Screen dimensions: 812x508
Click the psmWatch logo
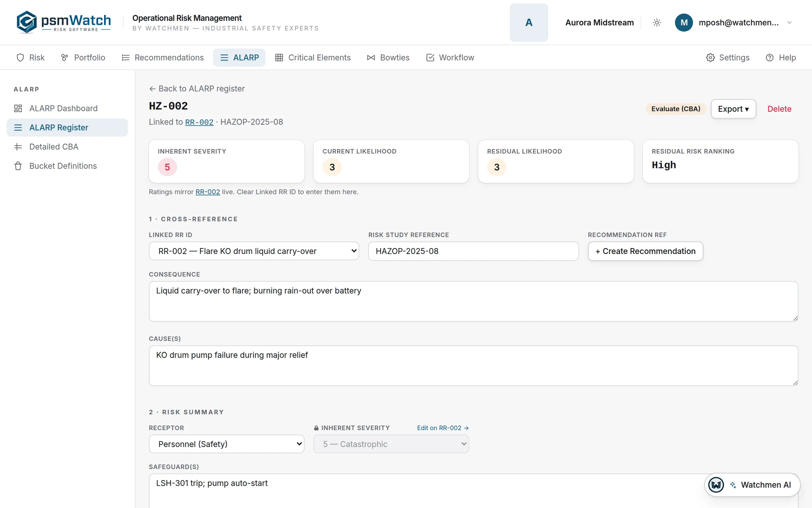point(63,22)
